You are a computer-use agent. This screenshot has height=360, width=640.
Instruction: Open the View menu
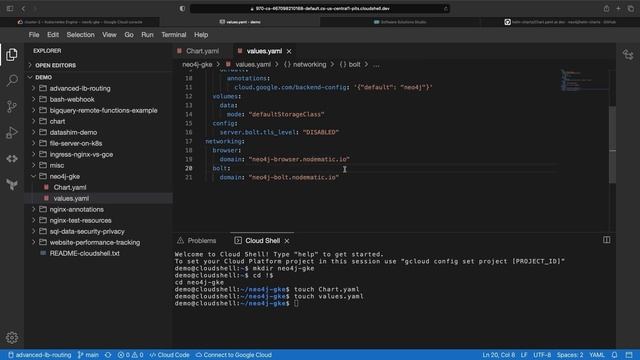point(109,35)
